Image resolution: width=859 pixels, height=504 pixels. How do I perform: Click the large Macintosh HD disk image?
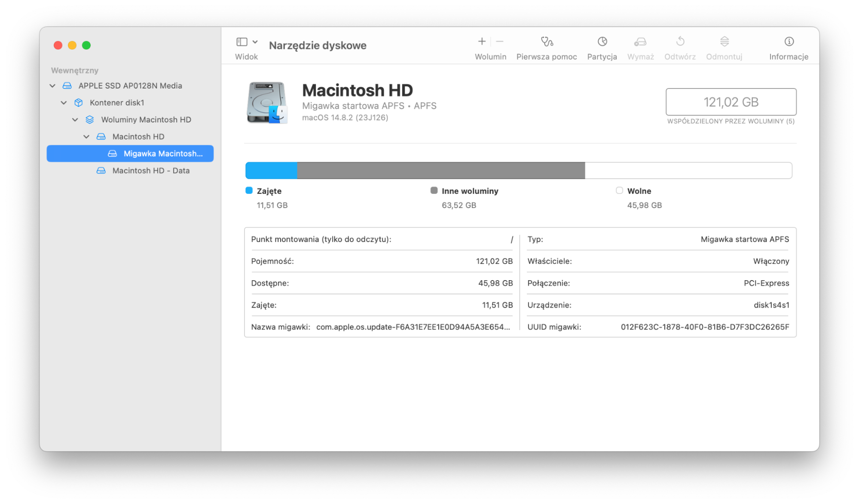point(267,103)
